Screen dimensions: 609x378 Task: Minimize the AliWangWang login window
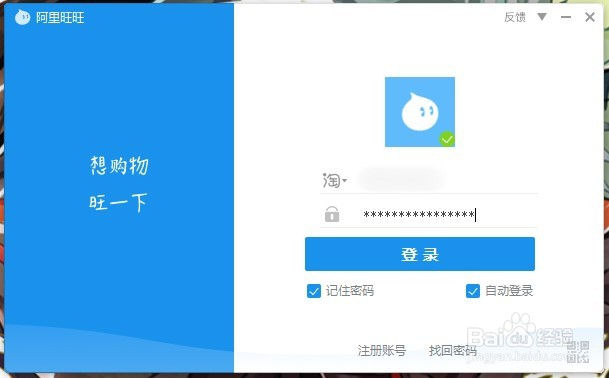(566, 17)
